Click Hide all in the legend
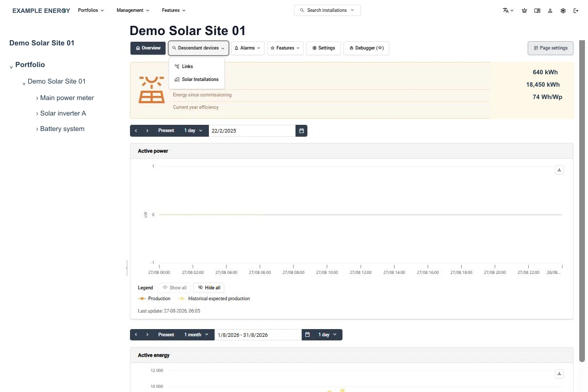588x392 pixels. point(209,288)
